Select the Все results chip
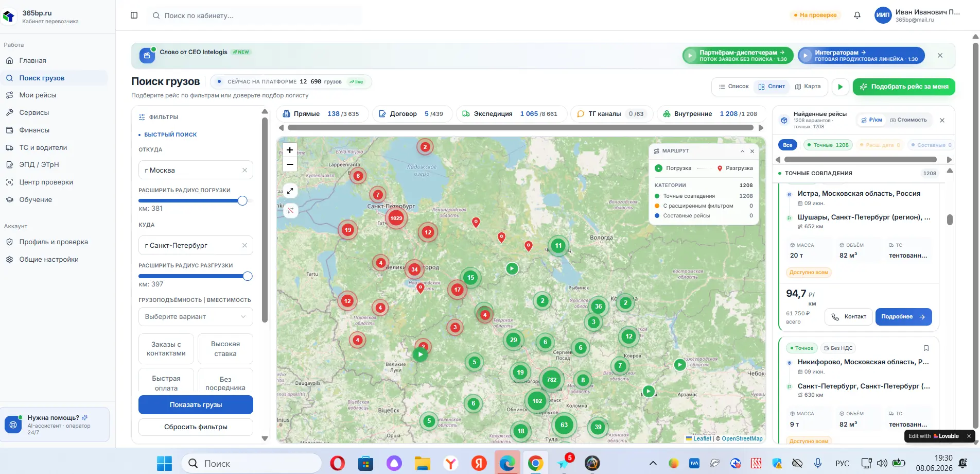Viewport: 980px width, 474px height. coord(787,145)
